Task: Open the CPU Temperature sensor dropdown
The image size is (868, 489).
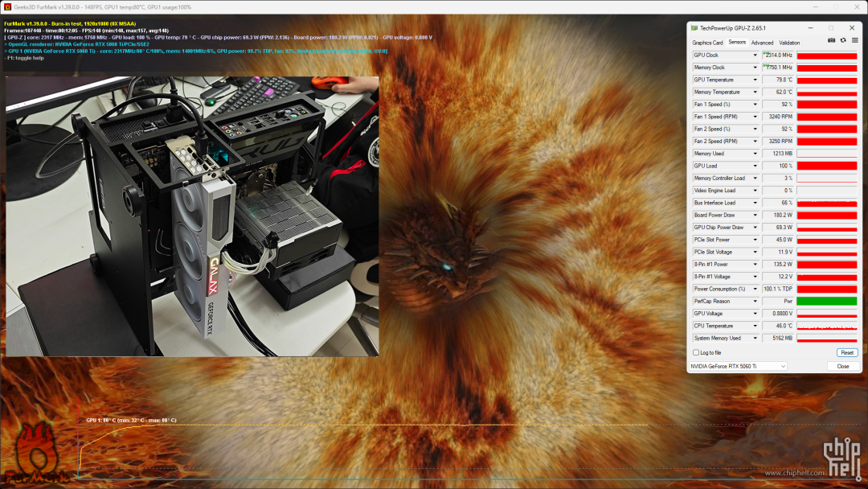Action: 755,326
